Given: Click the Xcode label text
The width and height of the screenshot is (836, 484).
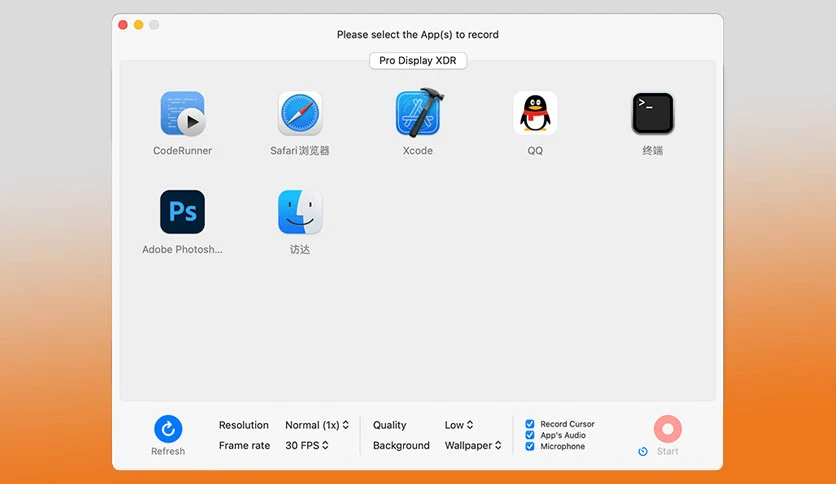Looking at the screenshot, I should click(417, 151).
